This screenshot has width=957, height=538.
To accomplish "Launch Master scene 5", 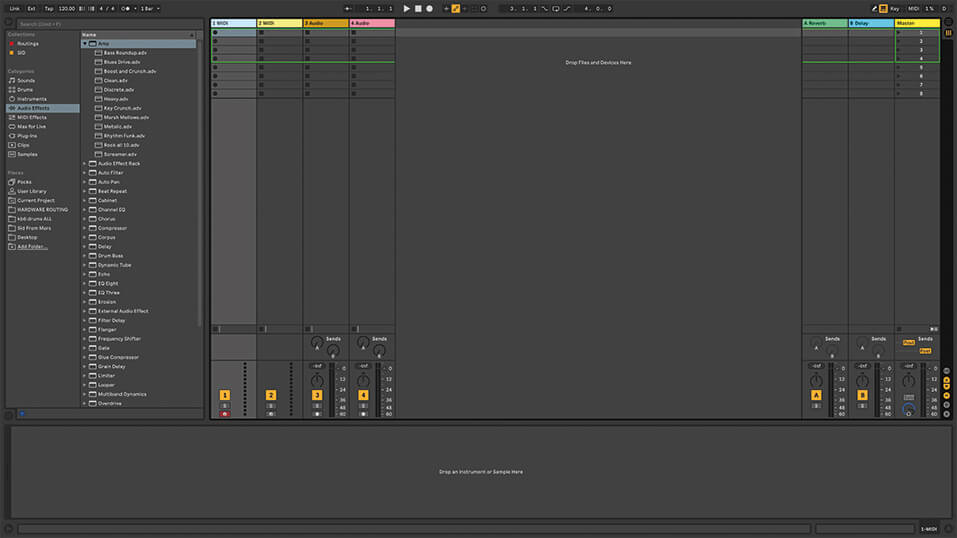I will click(x=899, y=67).
